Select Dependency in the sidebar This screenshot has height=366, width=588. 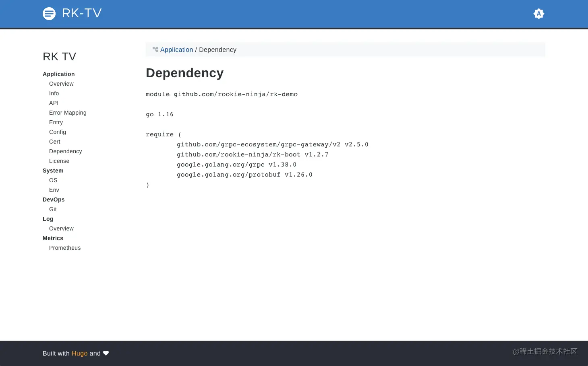tap(66, 151)
